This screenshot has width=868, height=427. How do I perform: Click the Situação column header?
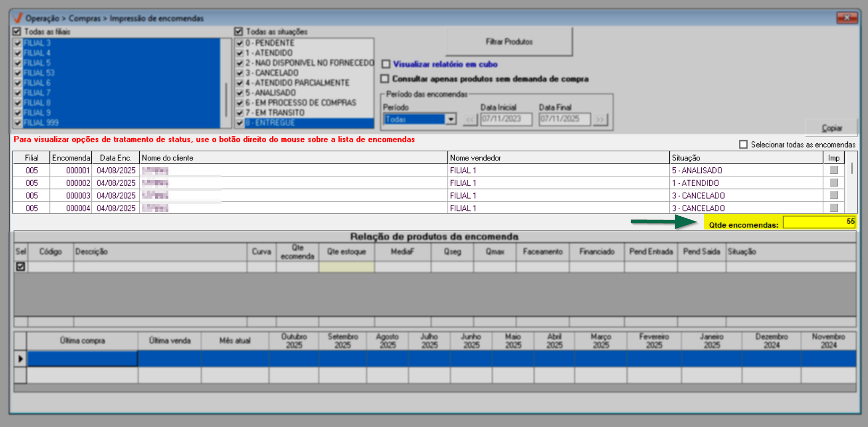(x=745, y=158)
